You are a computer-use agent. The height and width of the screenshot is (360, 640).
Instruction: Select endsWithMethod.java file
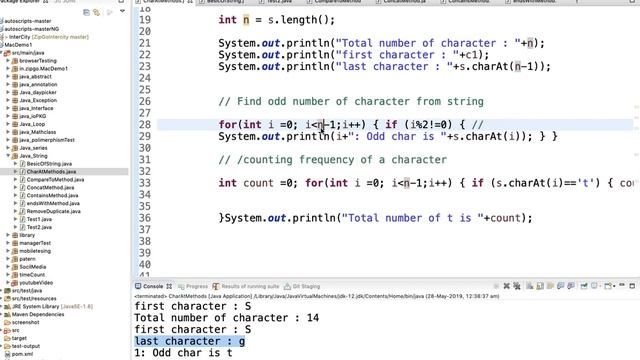pyautogui.click(x=53, y=203)
